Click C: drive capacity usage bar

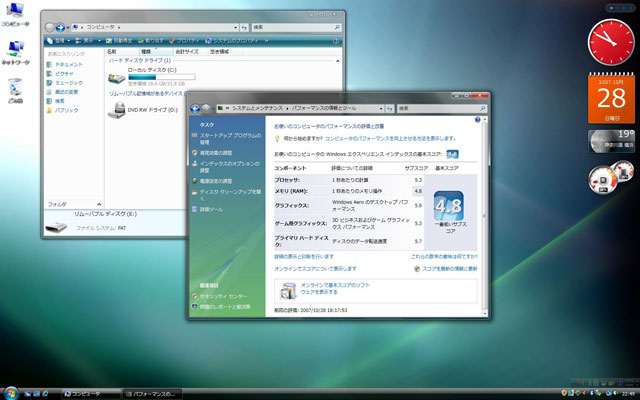[x=162, y=77]
